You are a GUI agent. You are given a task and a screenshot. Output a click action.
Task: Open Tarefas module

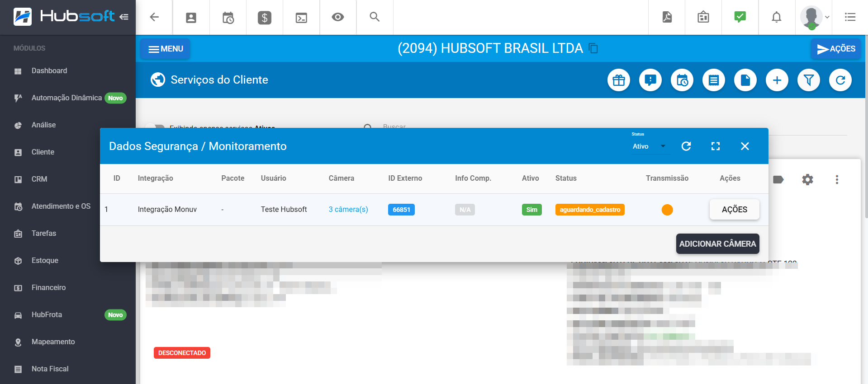click(50, 234)
